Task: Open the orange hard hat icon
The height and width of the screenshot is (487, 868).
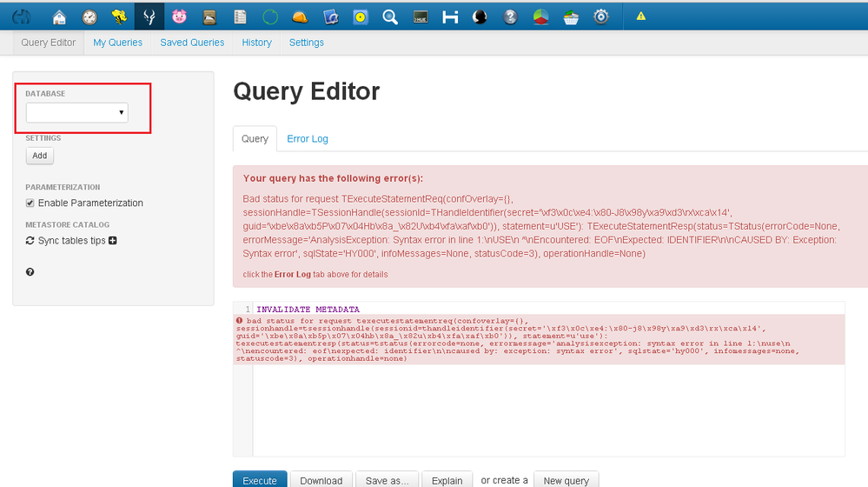Action: pyautogui.click(x=300, y=17)
